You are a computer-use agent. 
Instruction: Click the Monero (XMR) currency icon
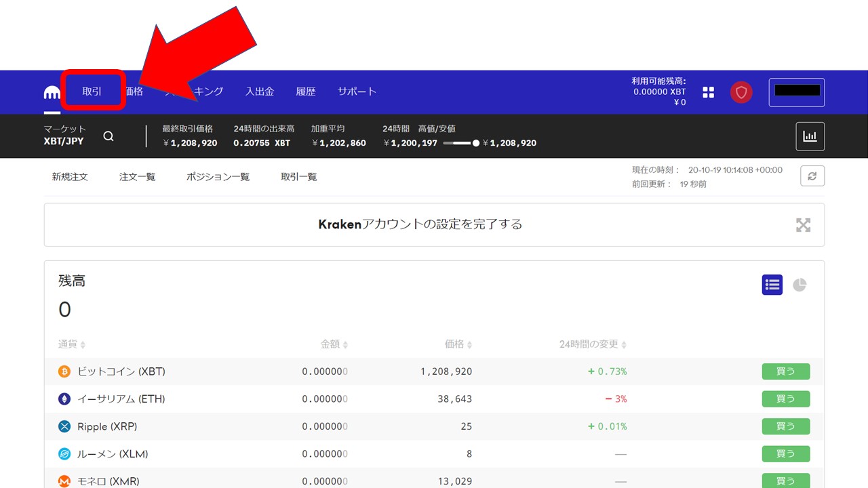pos(64,481)
